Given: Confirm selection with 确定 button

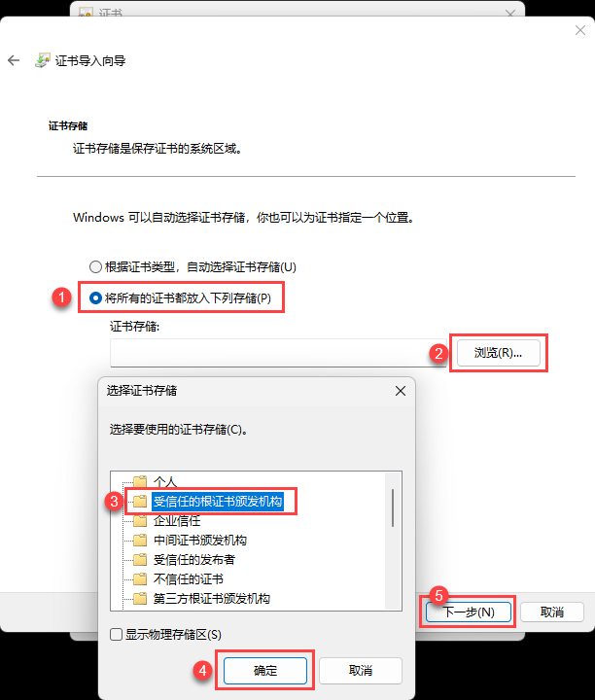Looking at the screenshot, I should [x=265, y=670].
